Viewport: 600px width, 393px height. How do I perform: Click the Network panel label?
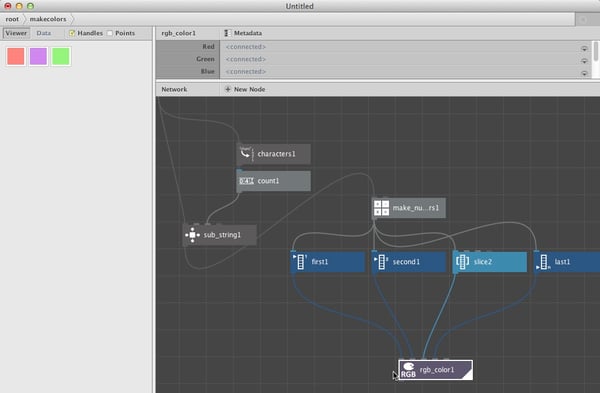click(174, 89)
